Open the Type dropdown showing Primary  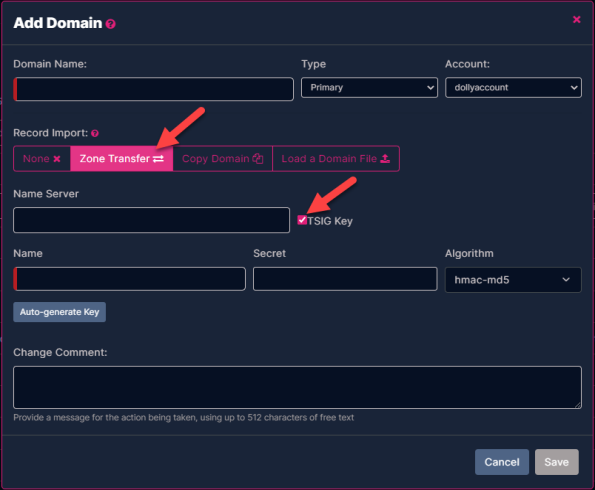click(x=369, y=88)
